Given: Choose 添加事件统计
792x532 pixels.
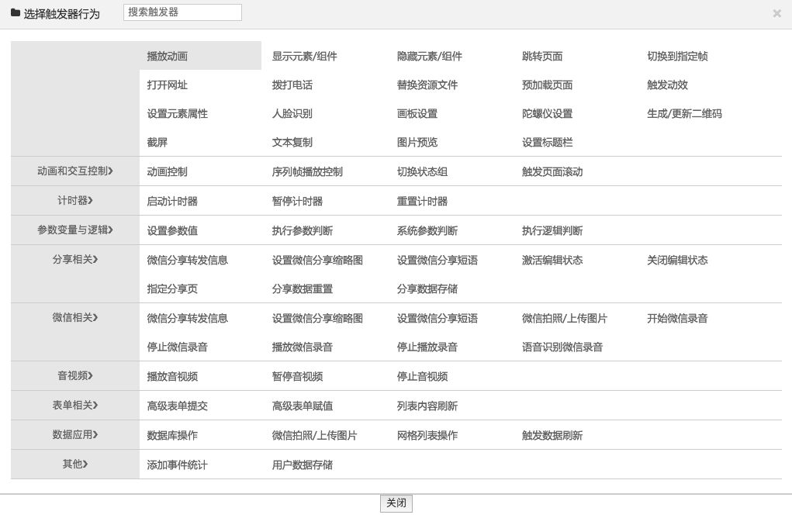Looking at the screenshot, I should coord(178,465).
